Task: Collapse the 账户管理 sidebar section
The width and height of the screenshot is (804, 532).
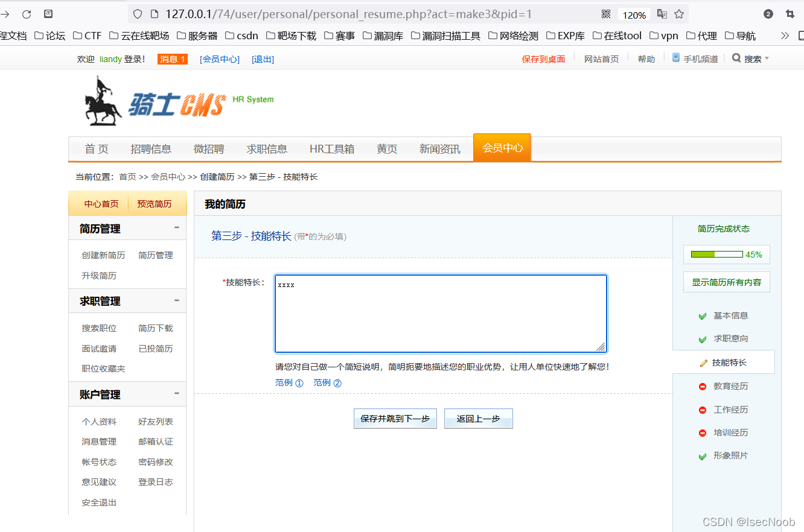Action: (176, 394)
